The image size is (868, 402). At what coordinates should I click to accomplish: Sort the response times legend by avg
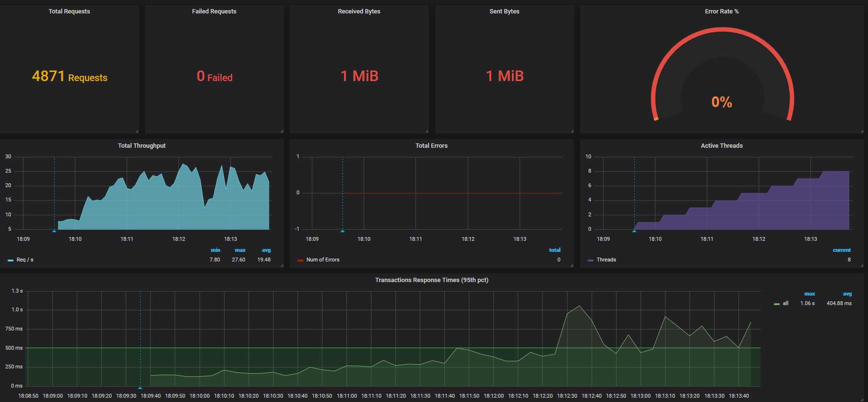[847, 294]
